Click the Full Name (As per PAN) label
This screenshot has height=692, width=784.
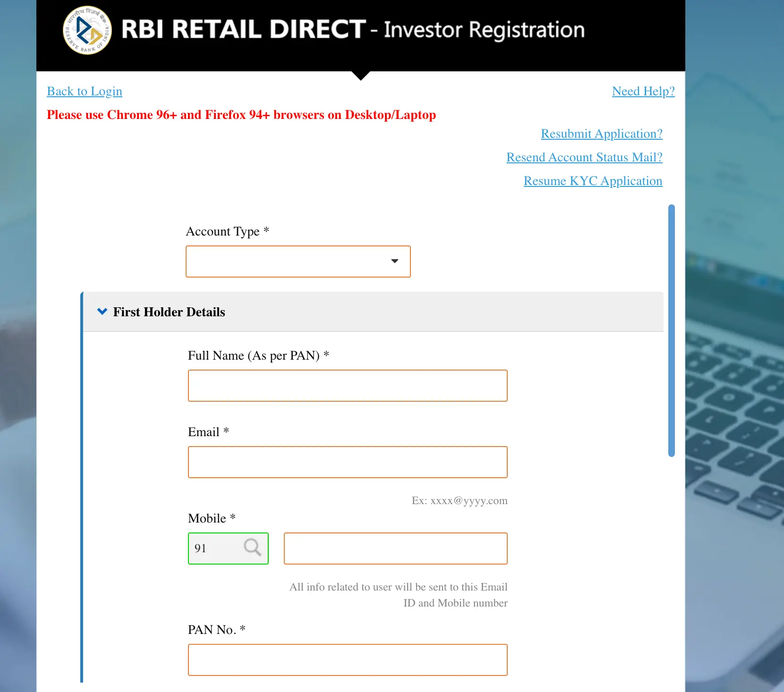tap(258, 355)
